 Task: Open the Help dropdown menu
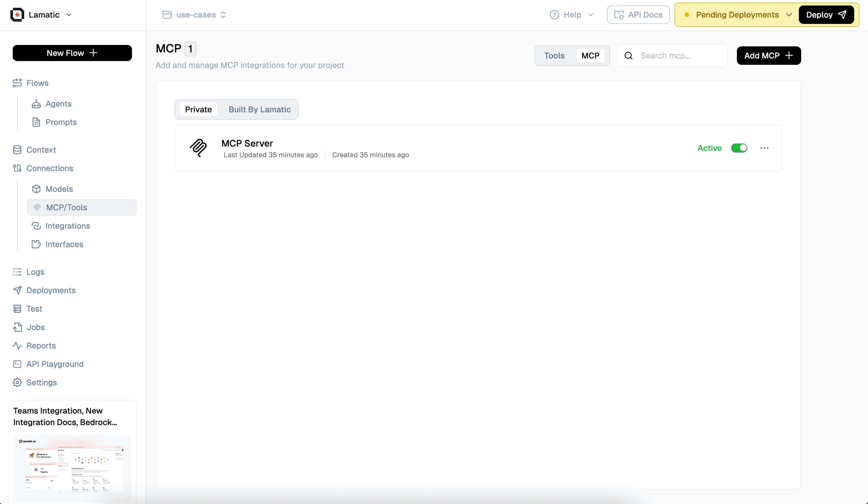click(572, 15)
